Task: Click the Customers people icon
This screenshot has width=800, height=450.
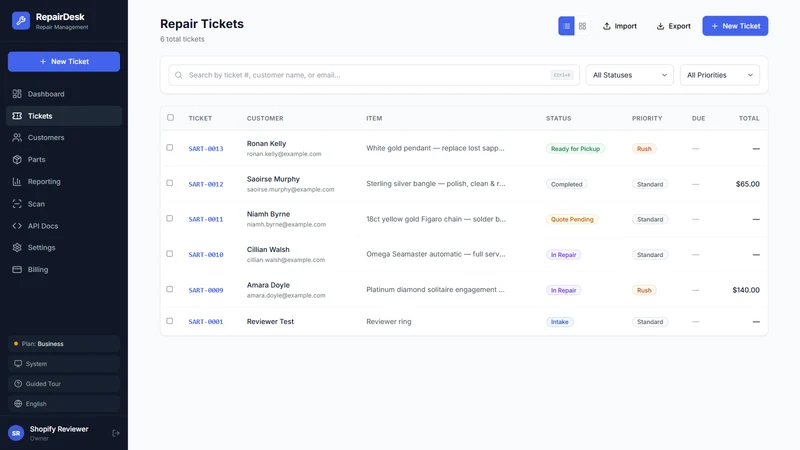Action: click(17, 137)
